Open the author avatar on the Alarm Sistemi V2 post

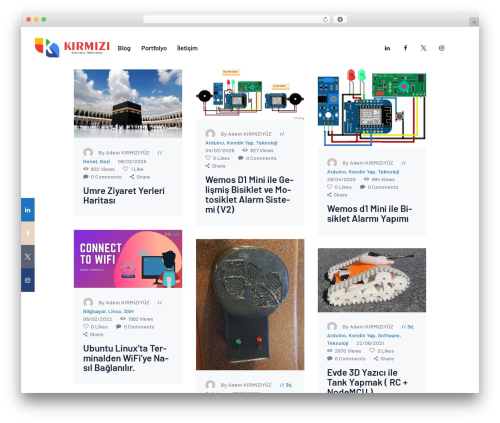coord(210,134)
